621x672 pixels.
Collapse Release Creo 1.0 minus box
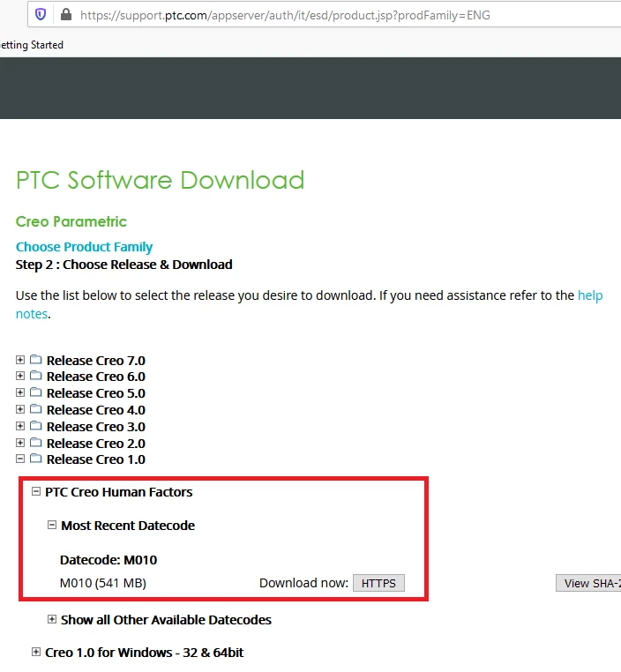20,459
